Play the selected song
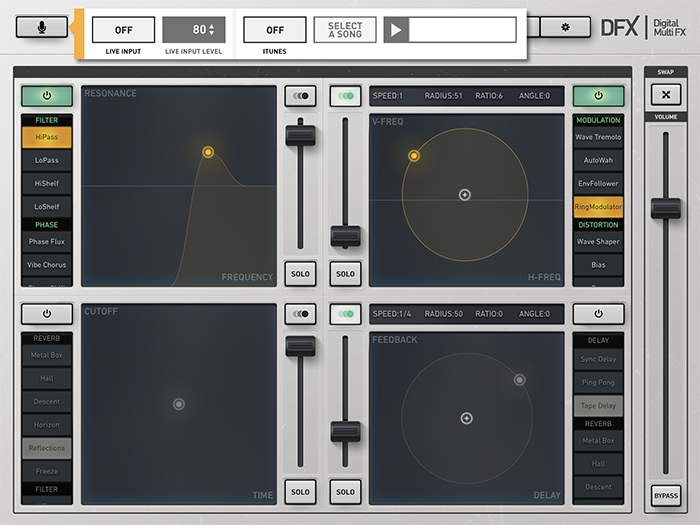The width and height of the screenshot is (700, 525). point(396,30)
